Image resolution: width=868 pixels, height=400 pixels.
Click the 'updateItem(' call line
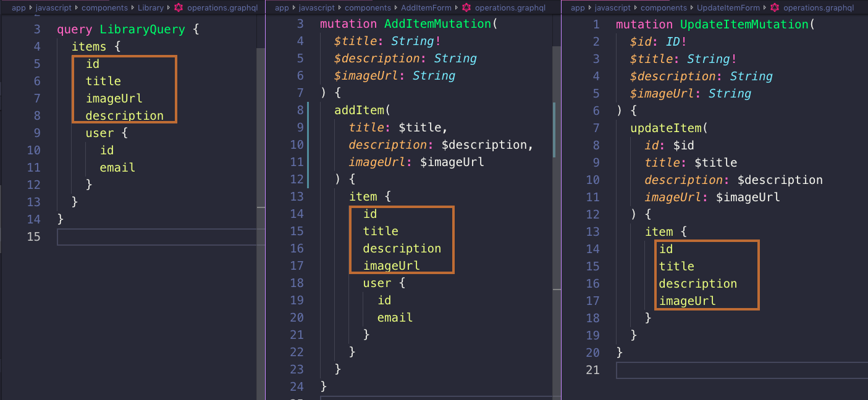[x=669, y=128]
